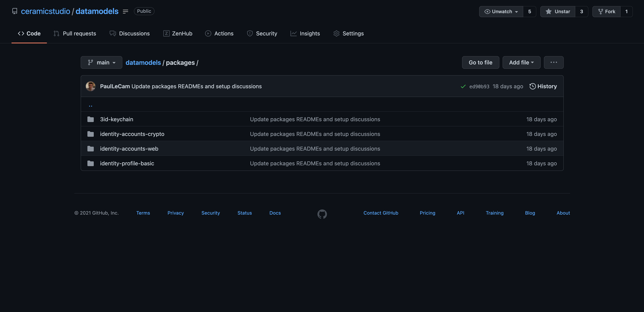Viewport: 644px width, 312px height.
Task: Open the ceramicstudio organization link
Action: tap(45, 11)
